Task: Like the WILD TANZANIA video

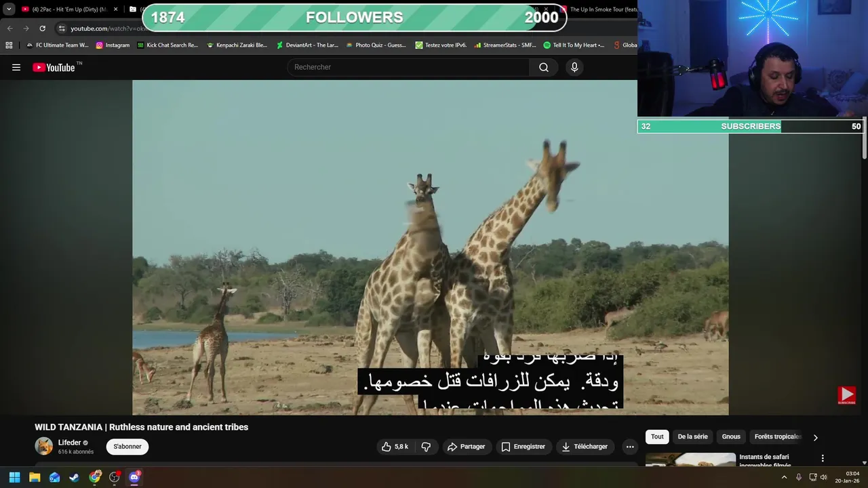Action: [395, 447]
